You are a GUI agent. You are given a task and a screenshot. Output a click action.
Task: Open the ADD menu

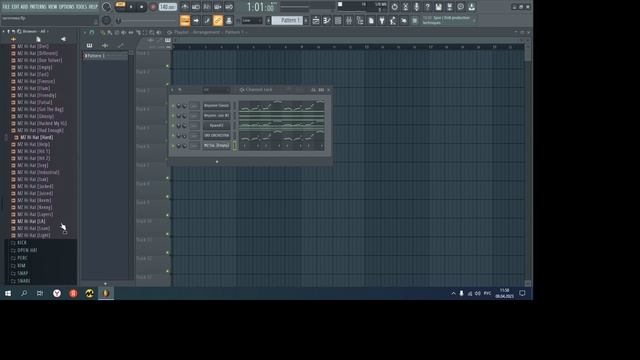[x=24, y=7]
